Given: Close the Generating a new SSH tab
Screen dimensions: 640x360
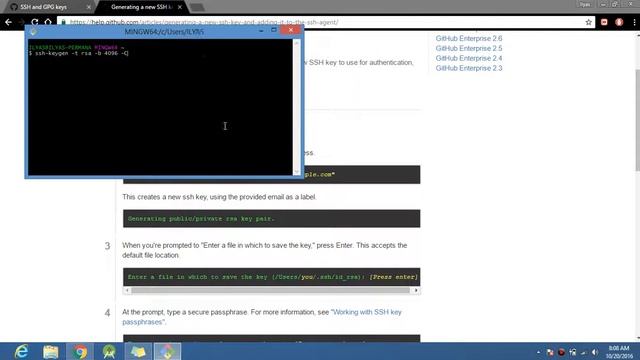Looking at the screenshot, I should [x=180, y=7].
